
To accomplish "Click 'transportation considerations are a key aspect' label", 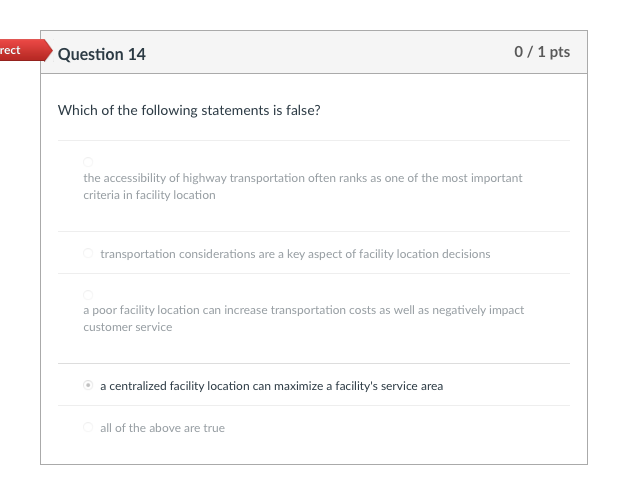I will click(x=295, y=254).
